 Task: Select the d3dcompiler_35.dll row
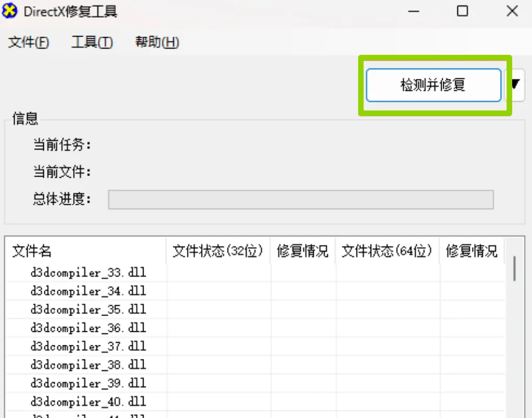point(255,309)
